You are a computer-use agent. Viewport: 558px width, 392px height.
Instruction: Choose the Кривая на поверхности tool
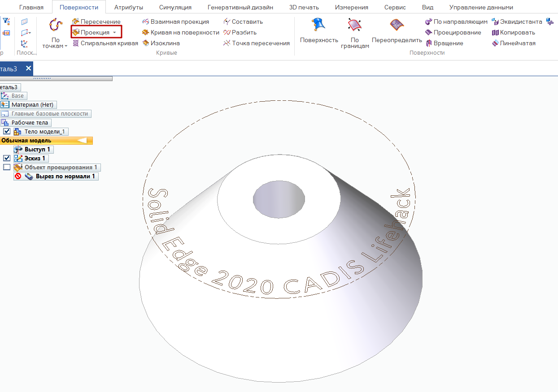coord(181,32)
